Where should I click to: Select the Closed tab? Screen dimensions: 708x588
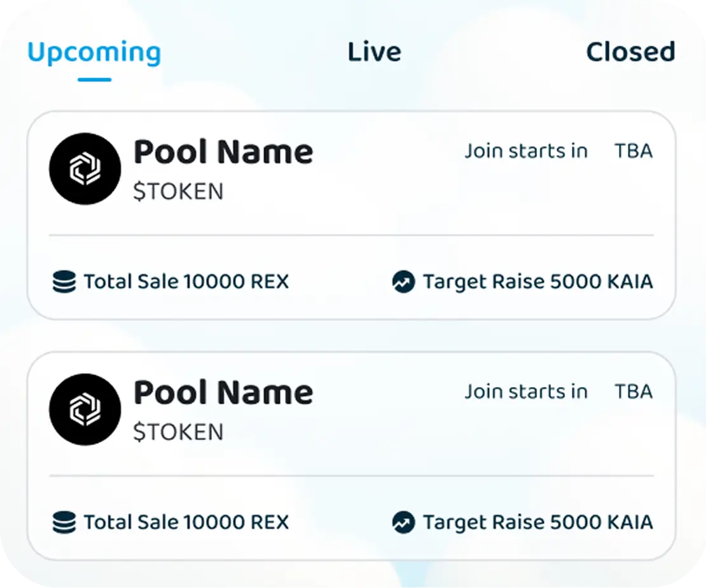click(x=630, y=52)
